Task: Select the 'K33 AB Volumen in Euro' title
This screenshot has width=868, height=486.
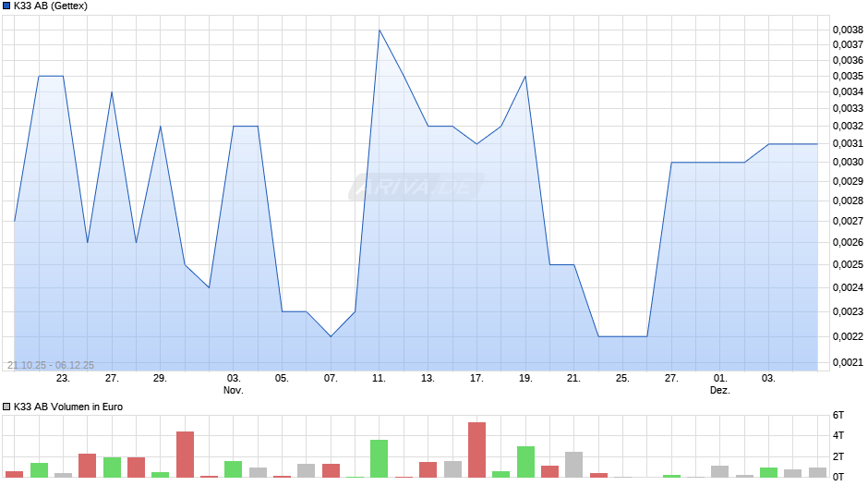Action: [68, 407]
